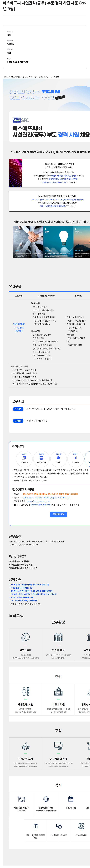Click the 명절 선물 gift box icon
The width and height of the screenshot is (90, 868).
click(x=36, y=826)
